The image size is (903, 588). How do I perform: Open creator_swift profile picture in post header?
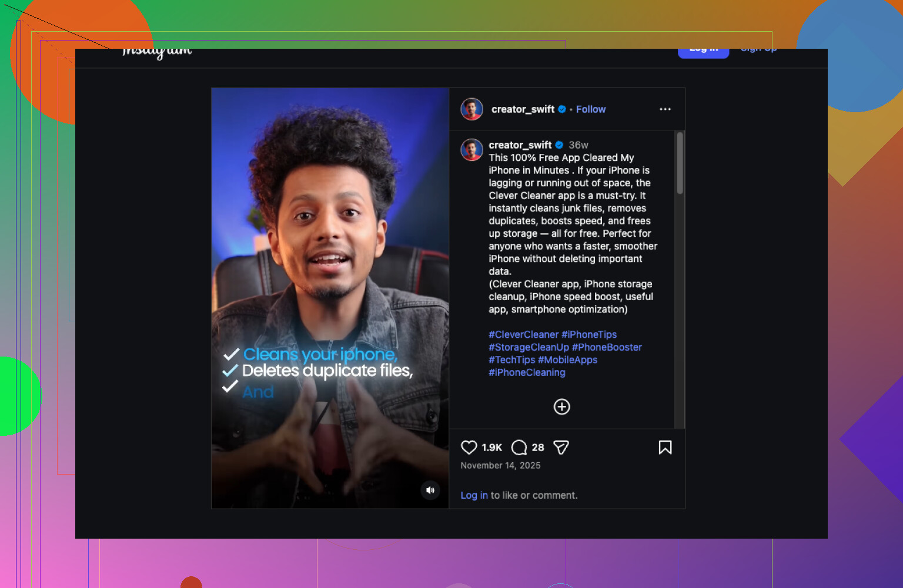[471, 109]
